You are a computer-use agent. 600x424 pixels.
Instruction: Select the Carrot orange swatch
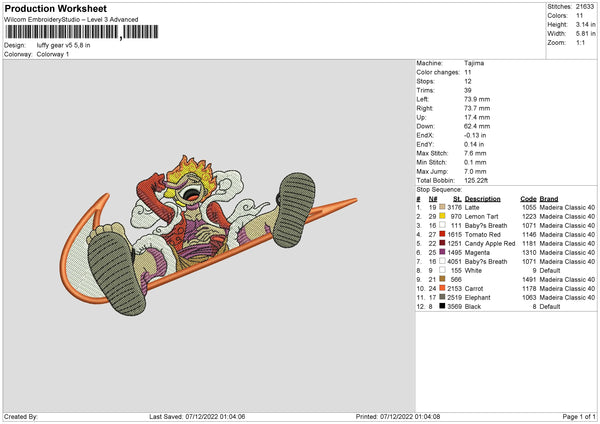[442, 288]
